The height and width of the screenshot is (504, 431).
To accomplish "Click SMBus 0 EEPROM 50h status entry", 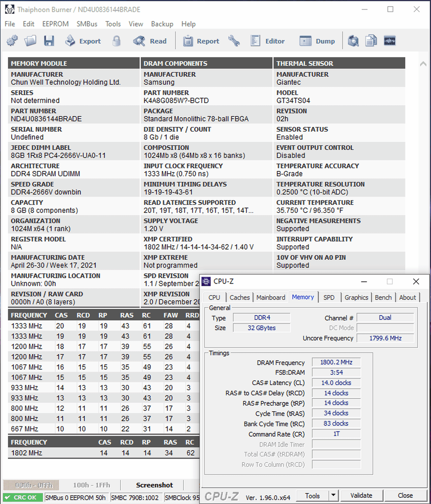I will 76,498.
